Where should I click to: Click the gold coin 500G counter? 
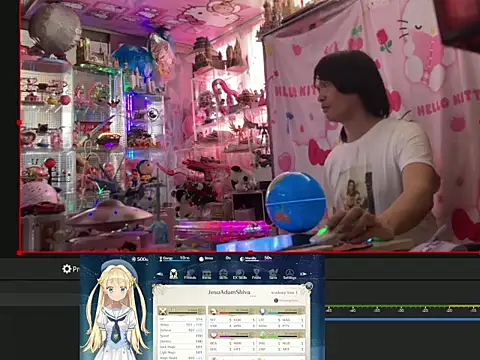pos(140,259)
